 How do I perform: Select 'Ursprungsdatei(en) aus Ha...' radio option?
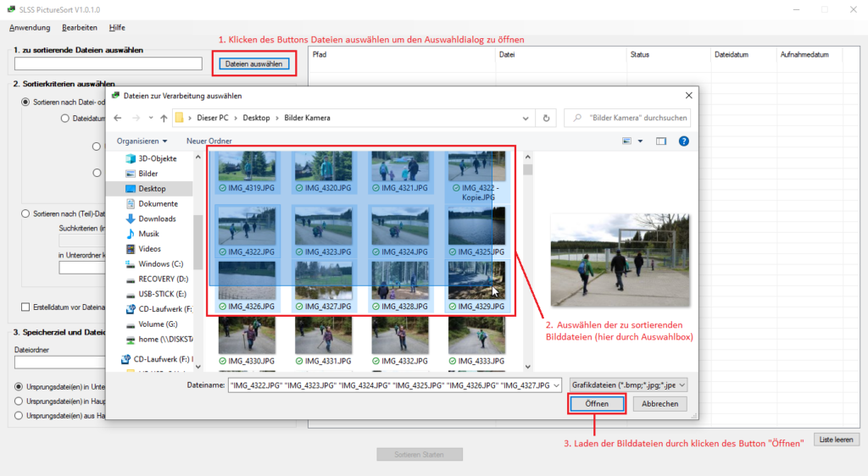point(19,415)
